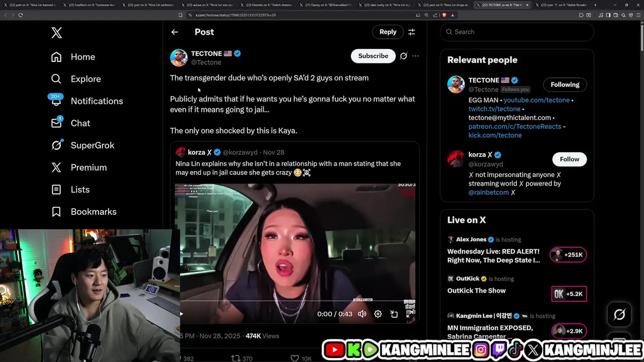This screenshot has height=362, width=644.
Task: Switch to the Deserto on X tab
Action: tap(265, 5)
